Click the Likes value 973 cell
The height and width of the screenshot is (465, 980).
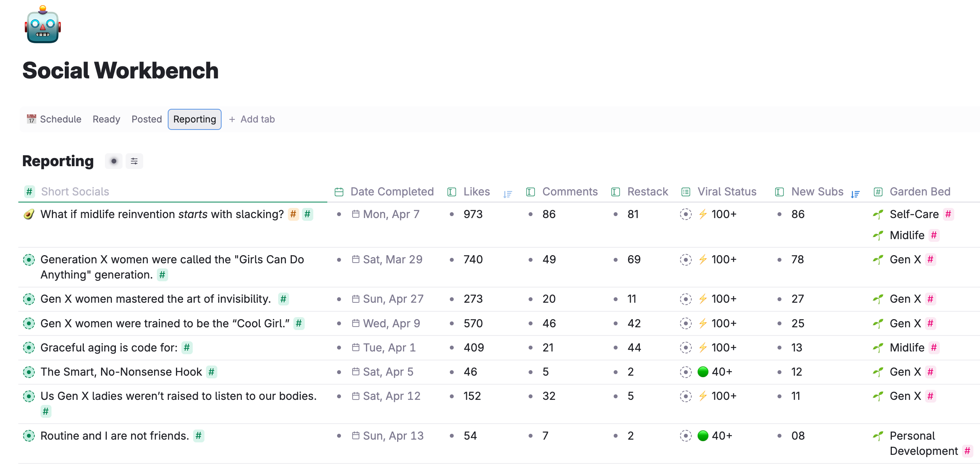[473, 214]
